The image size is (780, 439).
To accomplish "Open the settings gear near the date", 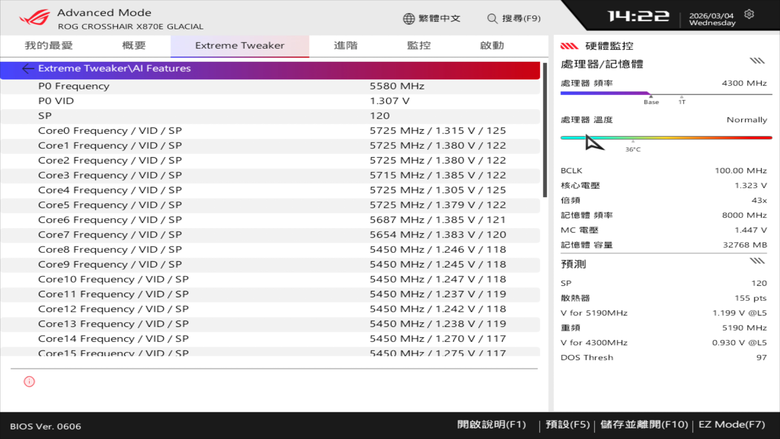I will 749,14.
